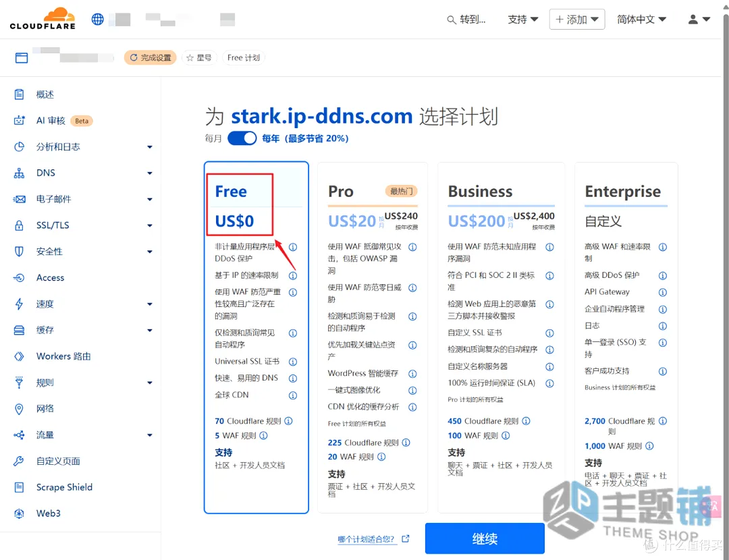Expand 流量 submenu arrow
729x560 pixels.
coord(150,435)
